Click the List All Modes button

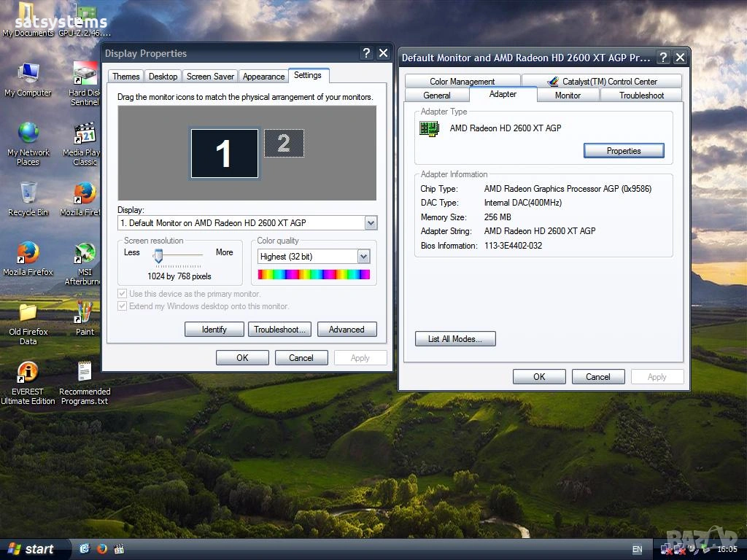pos(455,339)
